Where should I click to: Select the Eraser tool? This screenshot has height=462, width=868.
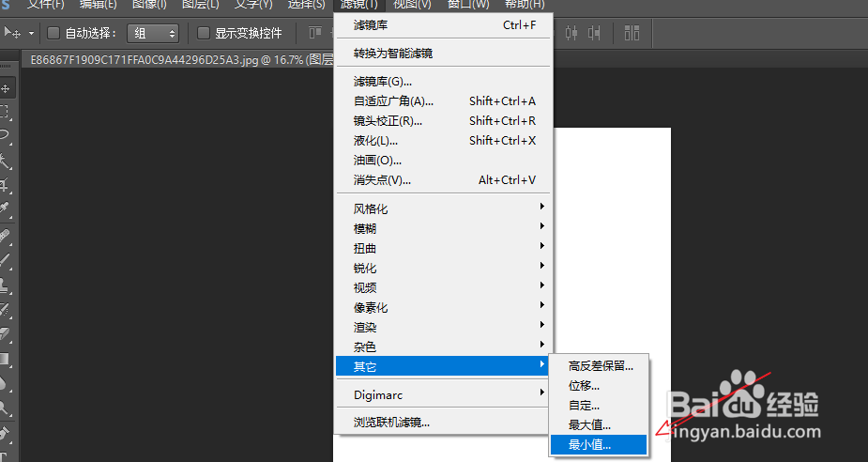pos(5,333)
